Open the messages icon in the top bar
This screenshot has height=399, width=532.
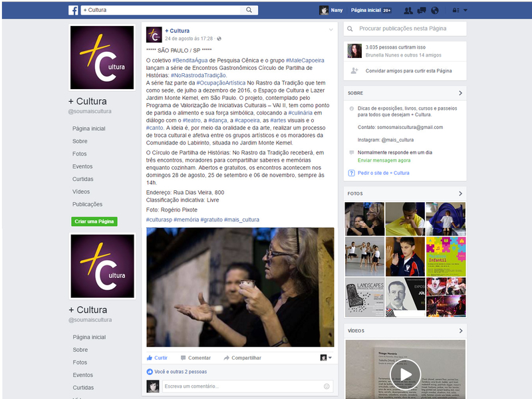tap(422, 11)
